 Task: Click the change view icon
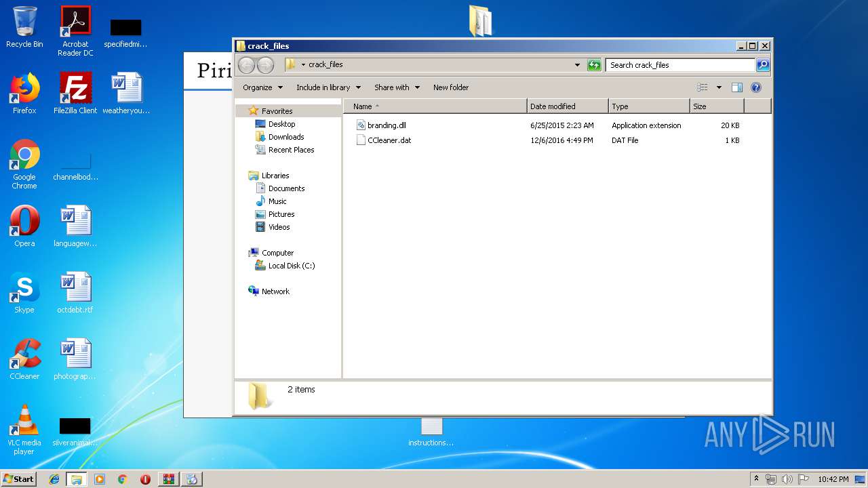[x=703, y=87]
